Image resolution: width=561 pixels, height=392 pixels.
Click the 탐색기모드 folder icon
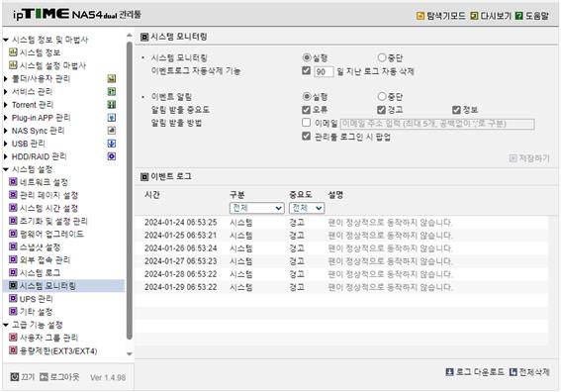click(421, 16)
